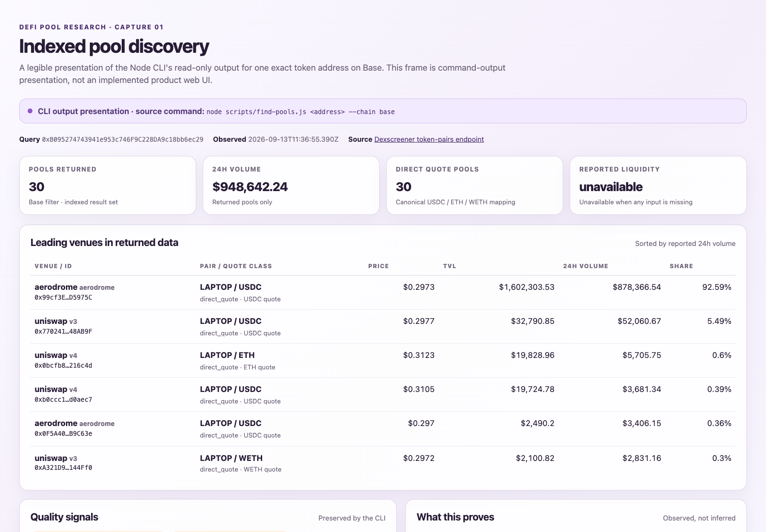Click the Sorted by reported 24h volume note

point(685,243)
